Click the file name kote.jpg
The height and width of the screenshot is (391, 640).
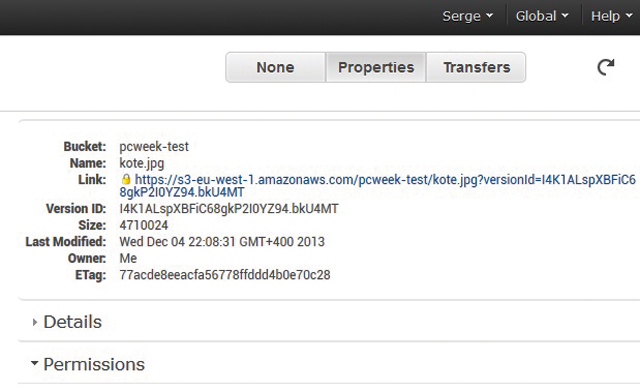pos(142,163)
